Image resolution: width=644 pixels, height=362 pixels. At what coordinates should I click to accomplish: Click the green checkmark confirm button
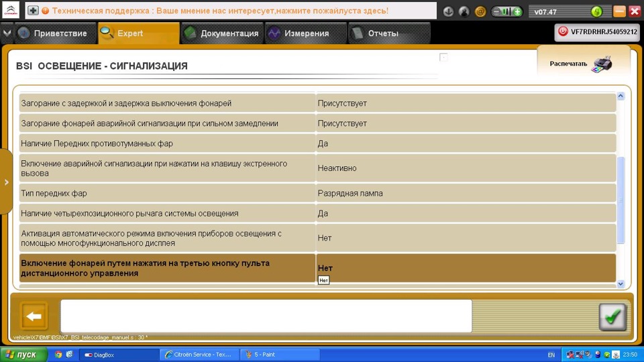(x=612, y=316)
